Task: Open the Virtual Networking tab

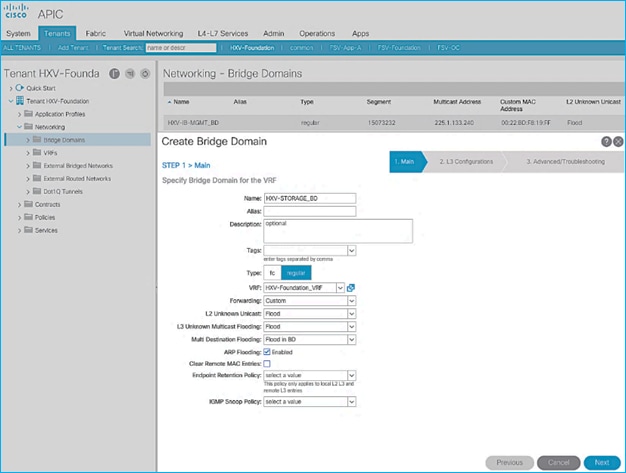Action: click(x=153, y=34)
